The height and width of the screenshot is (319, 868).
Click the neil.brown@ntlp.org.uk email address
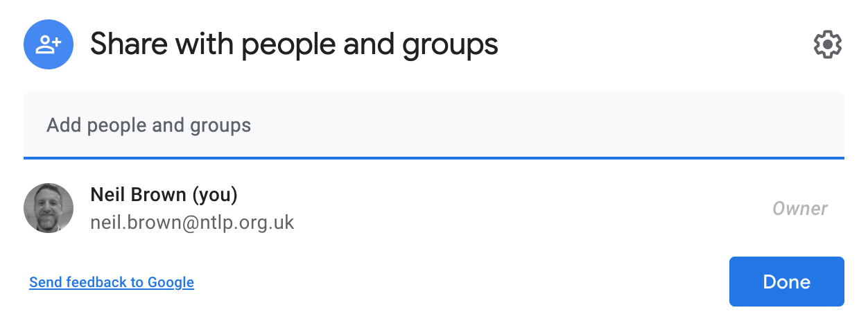pos(193,223)
